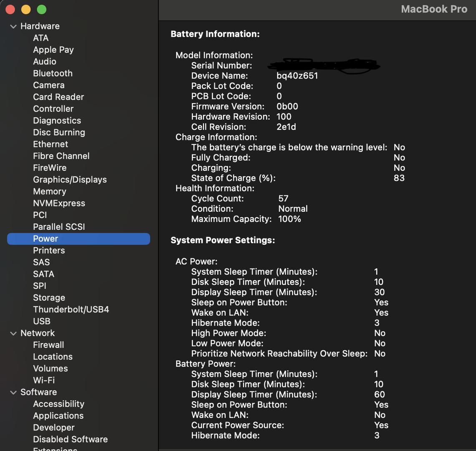The width and height of the screenshot is (476, 451).
Task: Select Fibre Channel entry
Action: pyautogui.click(x=61, y=156)
